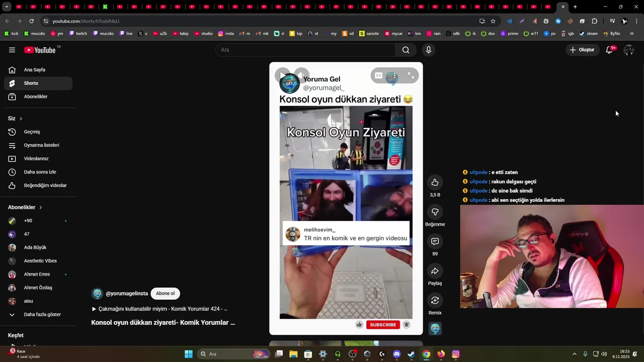Open Videolarınız page
This screenshot has height=362, width=644.
click(x=38, y=158)
